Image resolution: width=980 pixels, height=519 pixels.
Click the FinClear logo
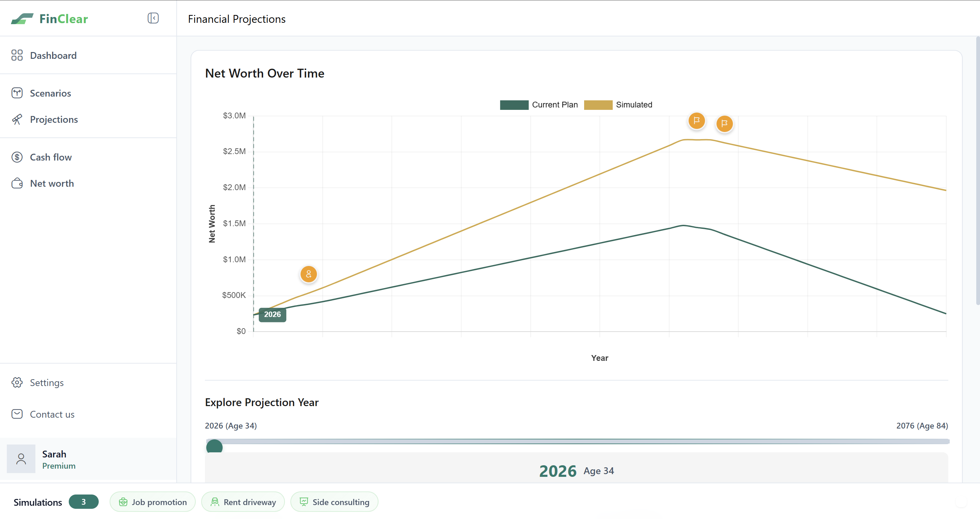tap(49, 19)
